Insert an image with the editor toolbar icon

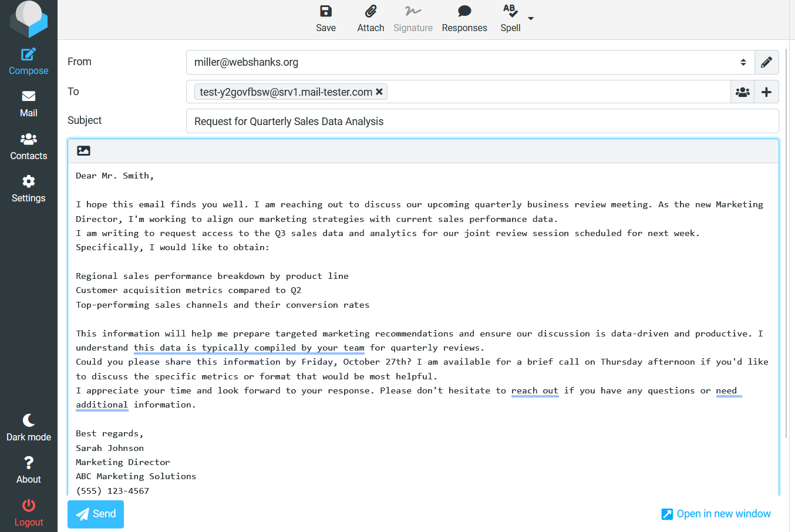84,151
